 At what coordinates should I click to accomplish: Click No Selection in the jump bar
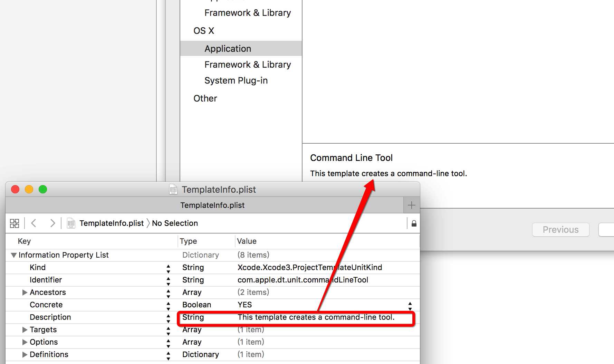175,223
